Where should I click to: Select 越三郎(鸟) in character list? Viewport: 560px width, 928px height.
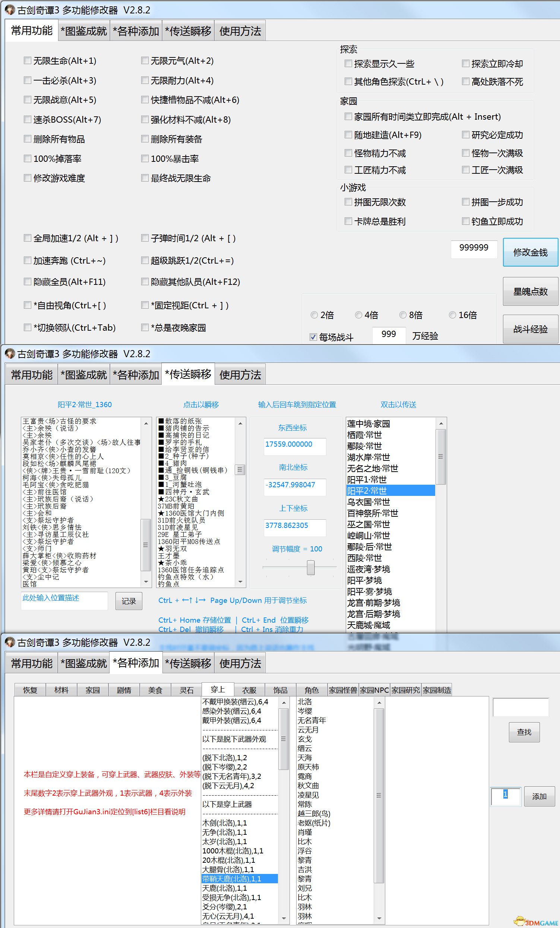point(335,814)
